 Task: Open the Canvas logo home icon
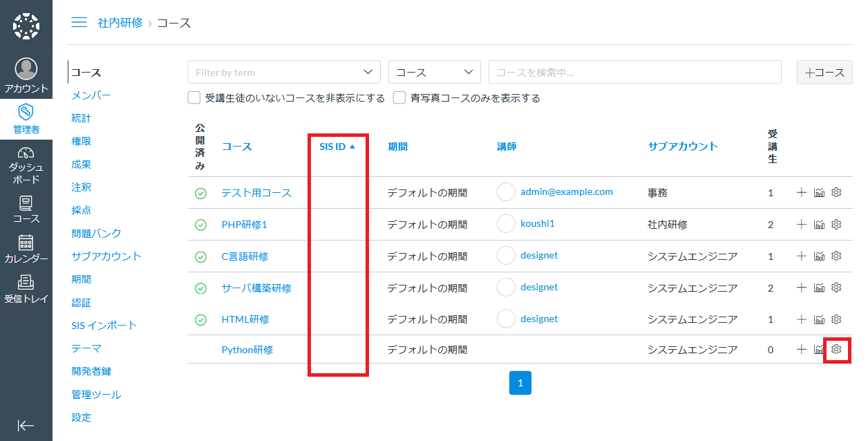pos(26,26)
